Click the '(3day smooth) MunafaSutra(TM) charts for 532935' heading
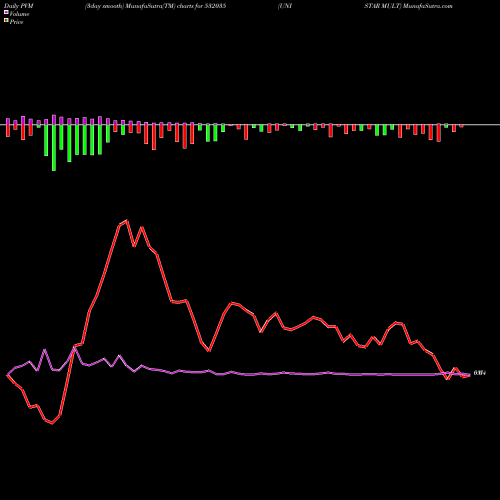This screenshot has height=500, width=500. [x=155, y=6]
